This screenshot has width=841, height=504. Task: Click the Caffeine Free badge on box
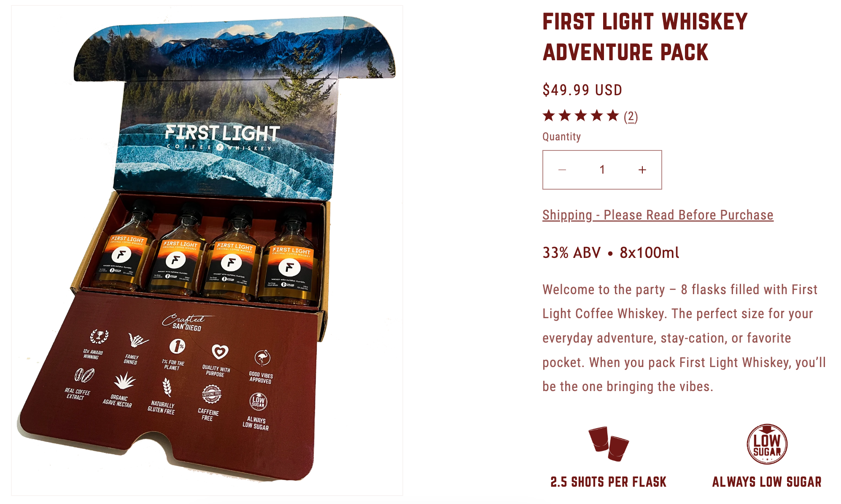click(211, 395)
